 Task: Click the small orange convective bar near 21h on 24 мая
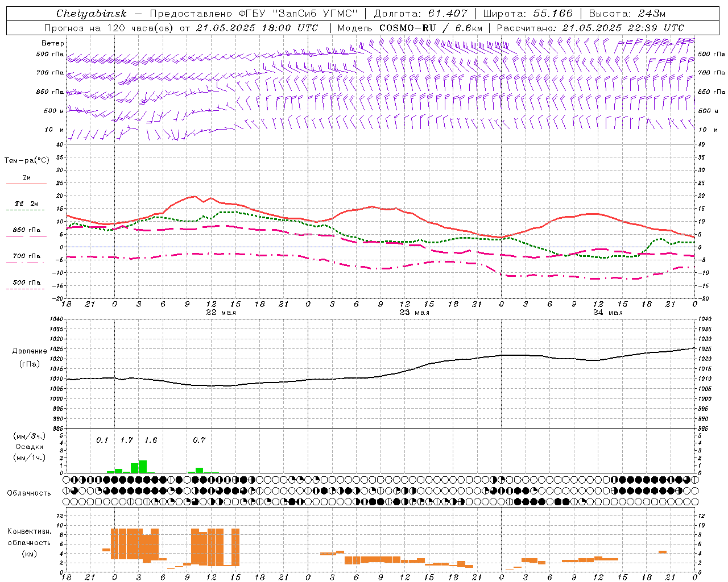[663, 552]
